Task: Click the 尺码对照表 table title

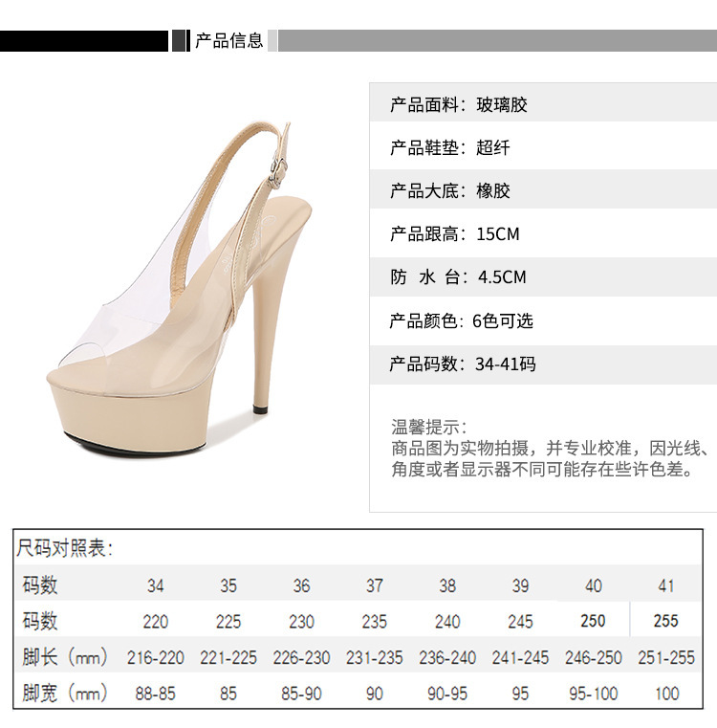Action: 64,548
